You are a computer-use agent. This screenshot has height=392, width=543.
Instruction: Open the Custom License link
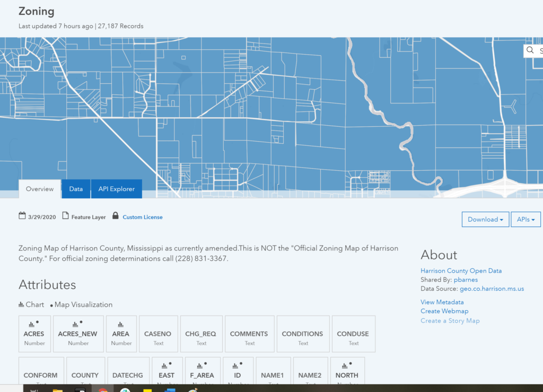(x=143, y=217)
